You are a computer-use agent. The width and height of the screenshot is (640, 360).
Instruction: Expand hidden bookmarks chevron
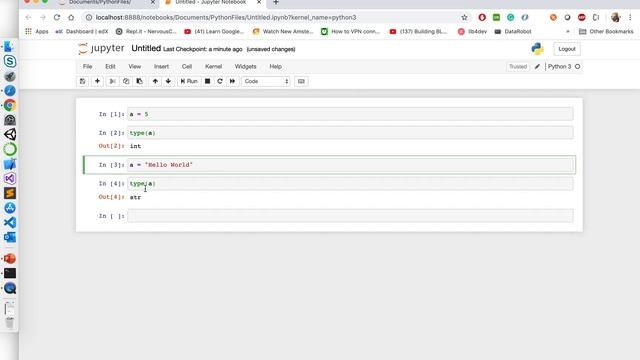(567, 31)
